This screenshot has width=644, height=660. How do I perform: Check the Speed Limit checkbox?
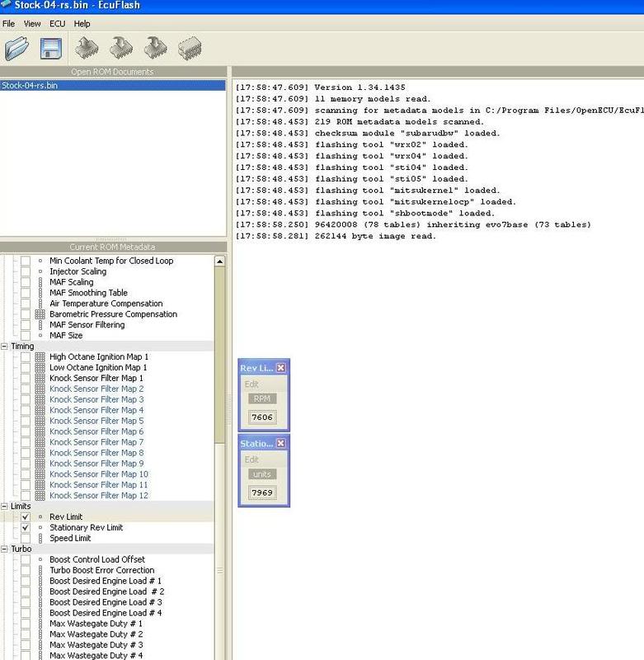click(x=26, y=538)
